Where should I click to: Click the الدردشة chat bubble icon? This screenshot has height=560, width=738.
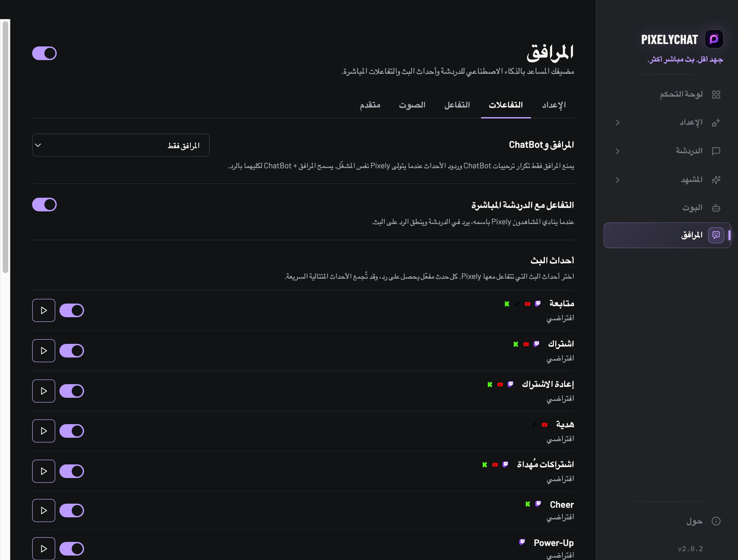[716, 151]
